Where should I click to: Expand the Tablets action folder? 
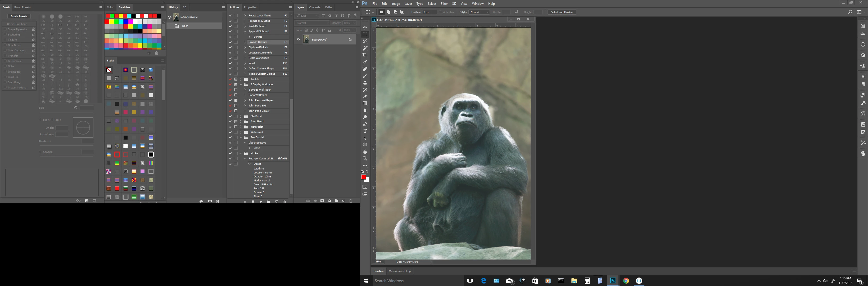click(241, 79)
